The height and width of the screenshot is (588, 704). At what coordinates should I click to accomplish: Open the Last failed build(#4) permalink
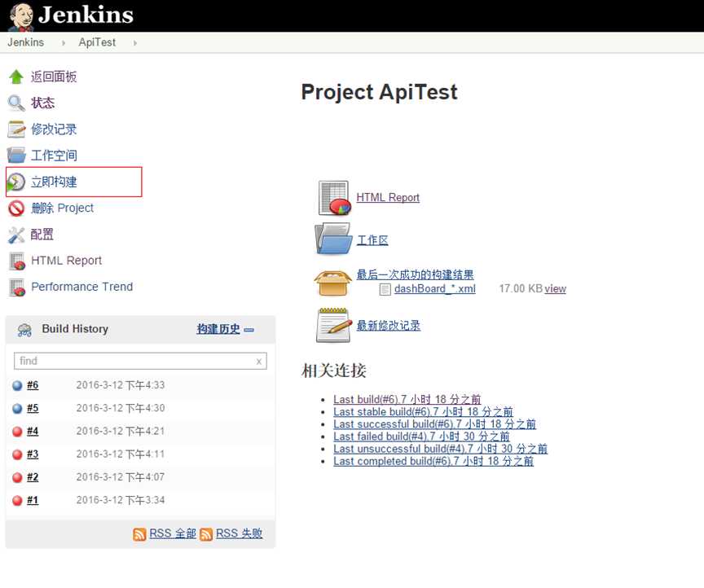[421, 437]
